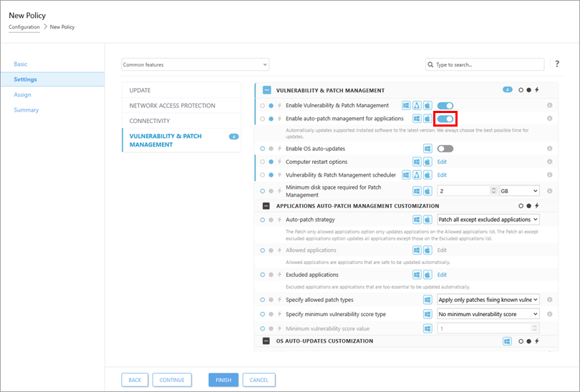Screen dimensions: 580x392
Task: Click macOS icon on Computer restart options row
Action: pyautogui.click(x=427, y=162)
